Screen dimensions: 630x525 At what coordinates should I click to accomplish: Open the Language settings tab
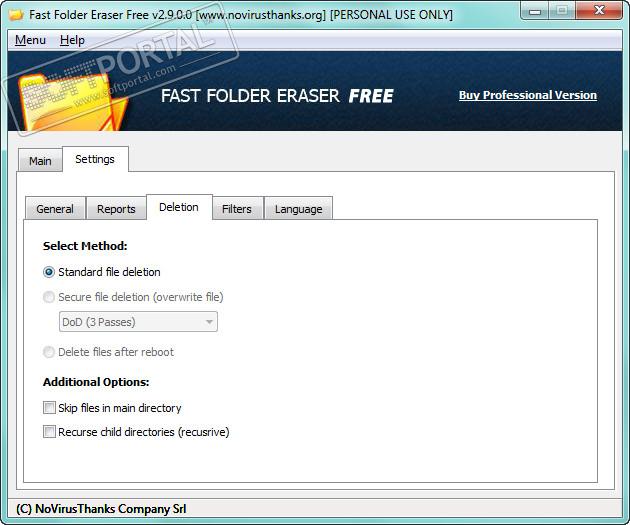point(299,209)
